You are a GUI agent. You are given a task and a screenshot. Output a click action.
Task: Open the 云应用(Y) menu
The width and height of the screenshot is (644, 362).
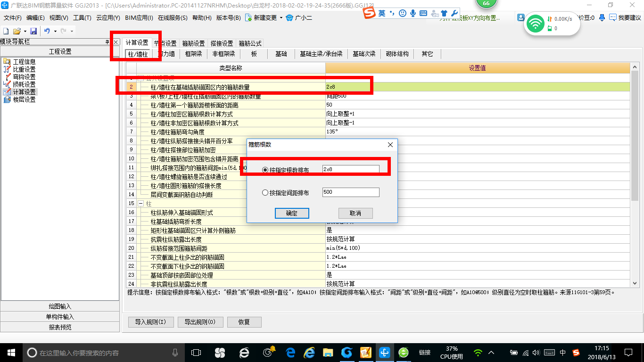(x=108, y=18)
